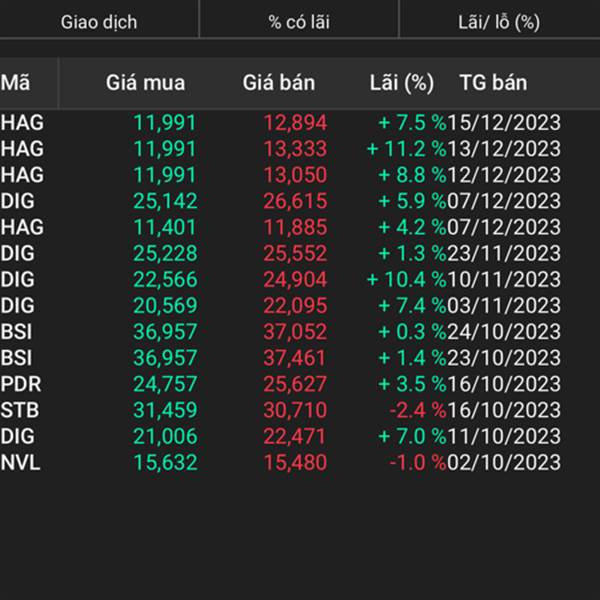Click the profit value + 0.3 %
The height and width of the screenshot is (600, 600).
point(412,331)
